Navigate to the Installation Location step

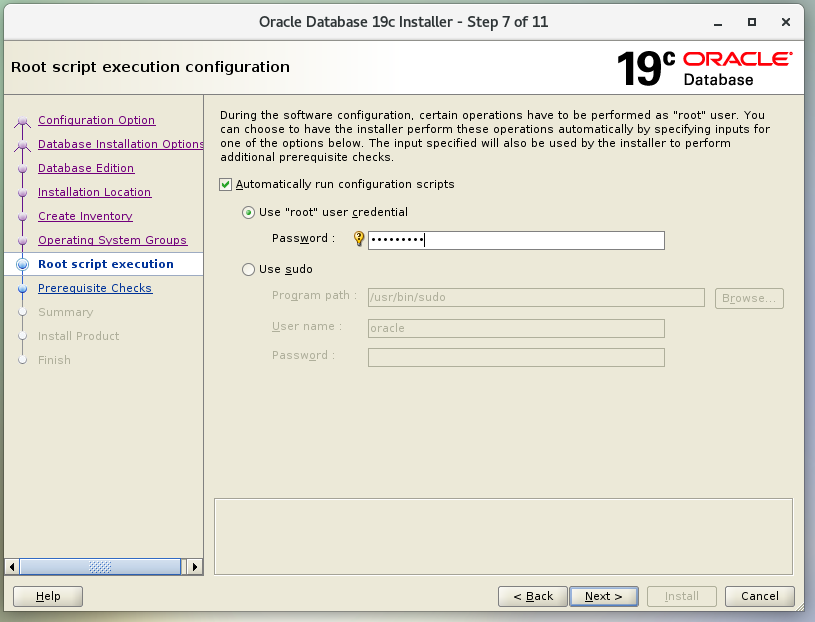[94, 193]
